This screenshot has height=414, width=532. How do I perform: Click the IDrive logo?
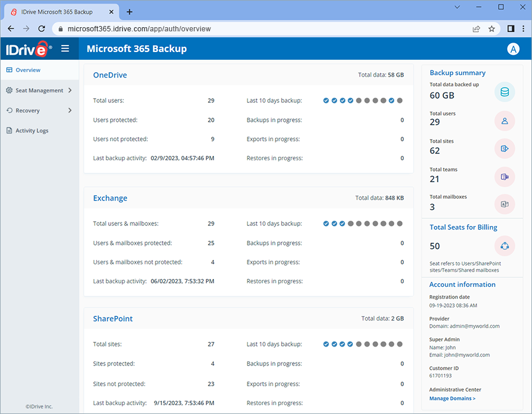[x=28, y=49]
